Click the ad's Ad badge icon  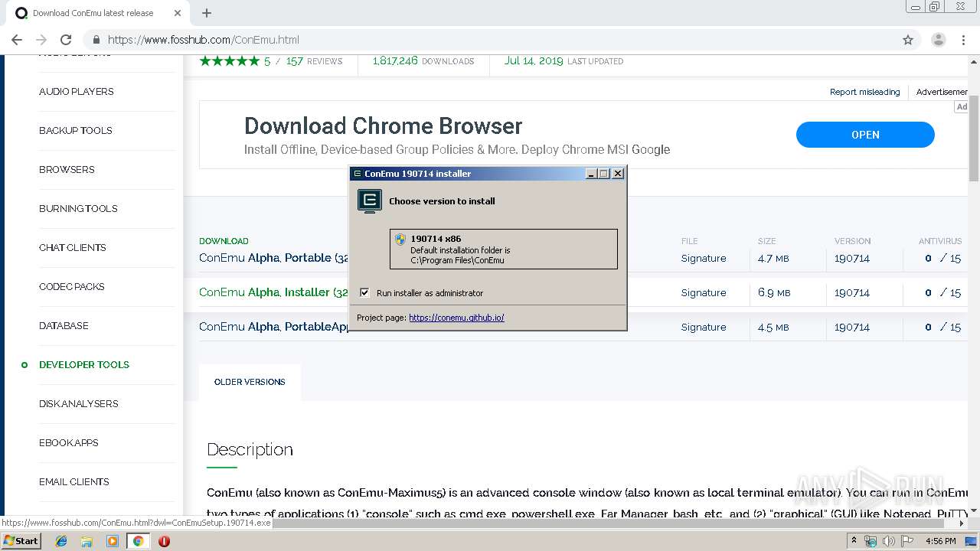pyautogui.click(x=961, y=107)
